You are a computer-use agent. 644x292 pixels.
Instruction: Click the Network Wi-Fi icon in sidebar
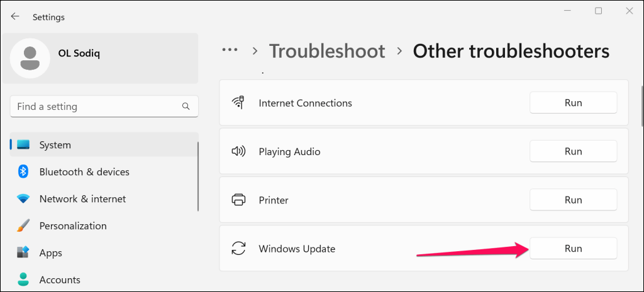click(23, 199)
